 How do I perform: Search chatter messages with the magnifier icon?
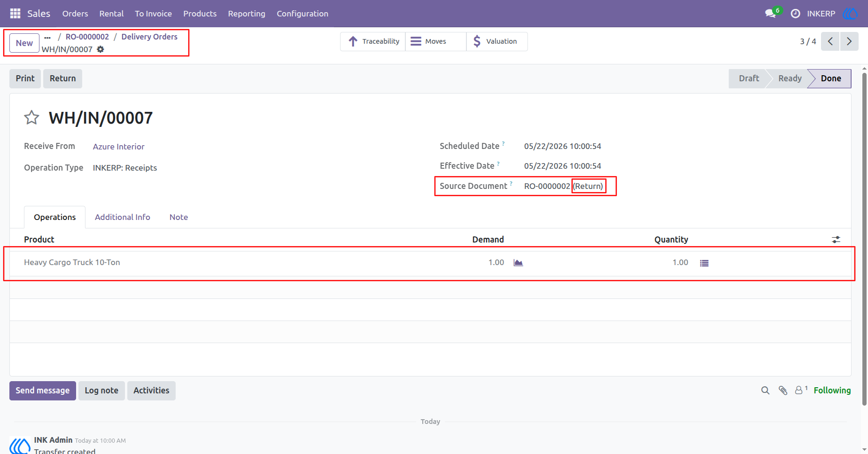click(765, 391)
